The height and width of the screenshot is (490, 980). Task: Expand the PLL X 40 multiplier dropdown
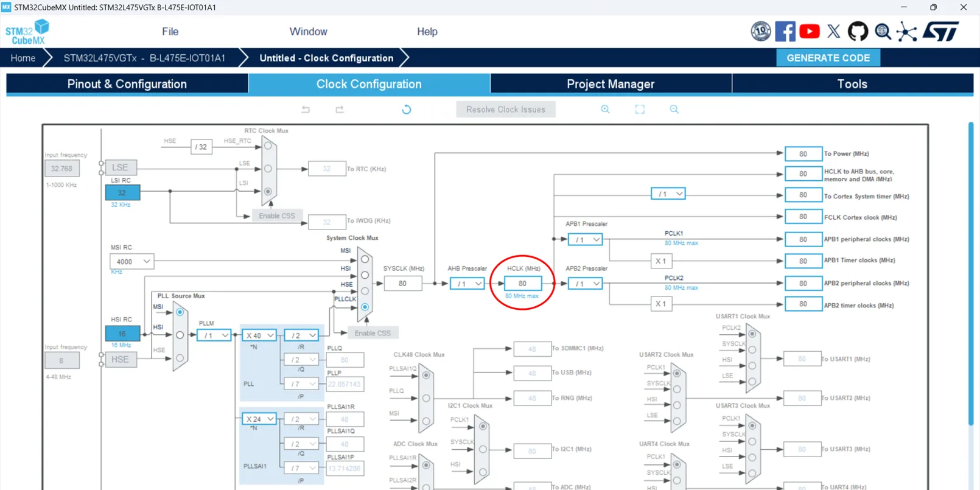tap(259, 335)
